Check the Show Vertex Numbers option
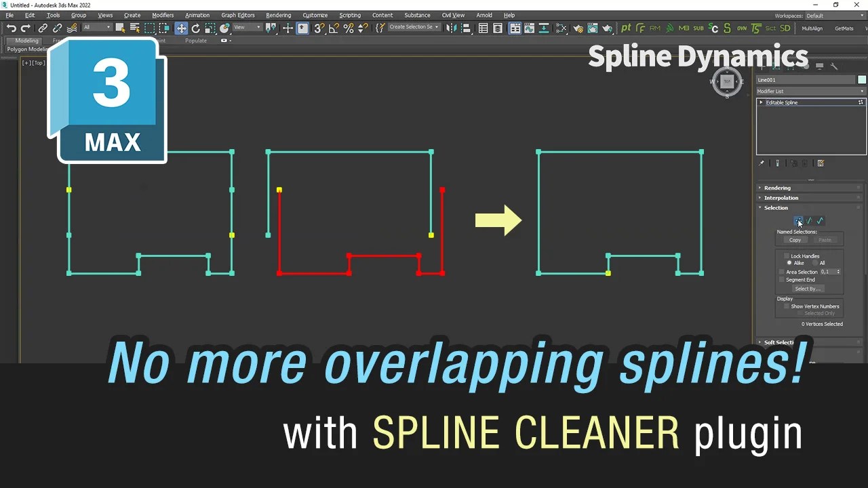868x488 pixels. (786, 306)
